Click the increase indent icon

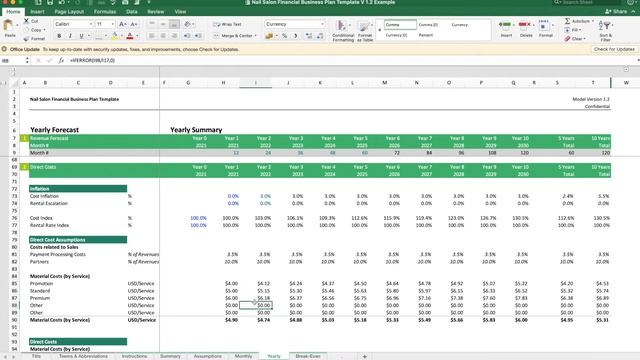198,36
